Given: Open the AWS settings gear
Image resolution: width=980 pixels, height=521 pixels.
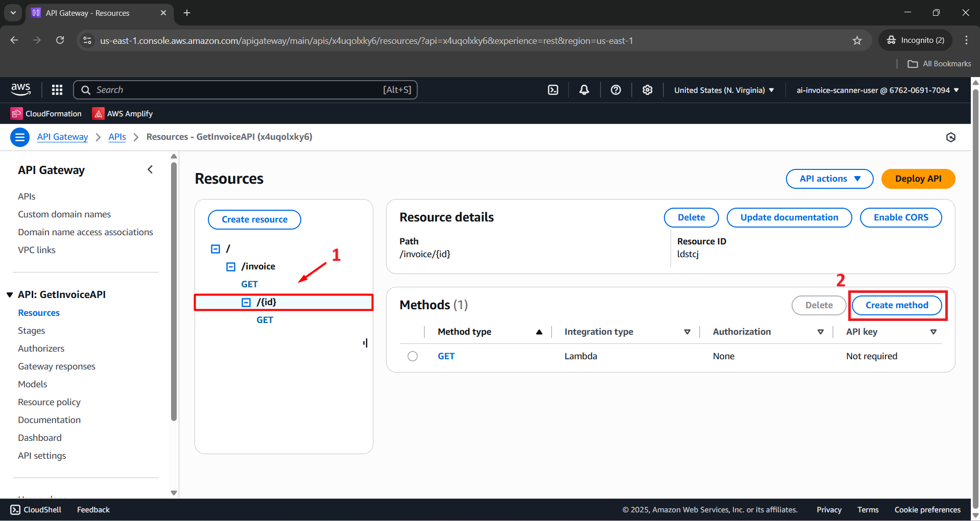Looking at the screenshot, I should [x=647, y=89].
